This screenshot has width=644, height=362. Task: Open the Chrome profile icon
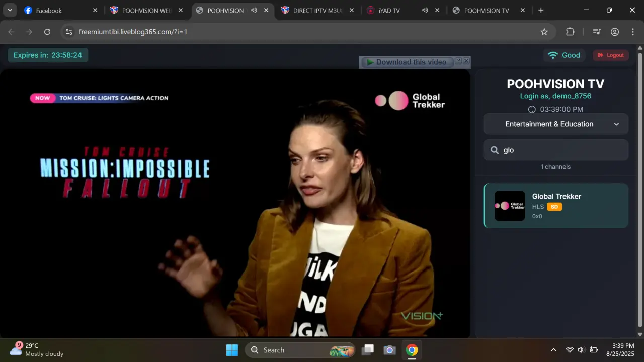tap(615, 32)
